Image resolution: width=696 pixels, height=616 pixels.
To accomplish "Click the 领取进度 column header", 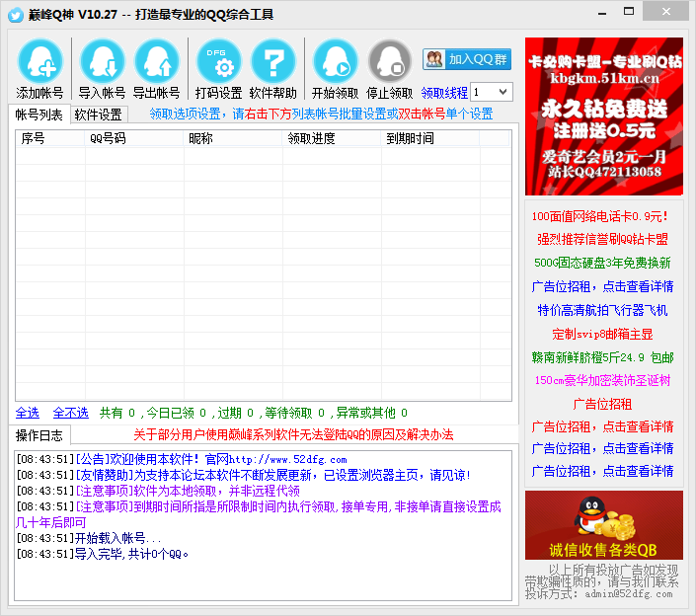I will pos(311,139).
